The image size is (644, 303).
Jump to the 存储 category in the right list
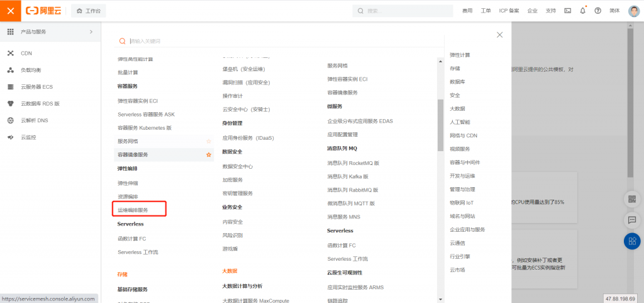coord(455,68)
